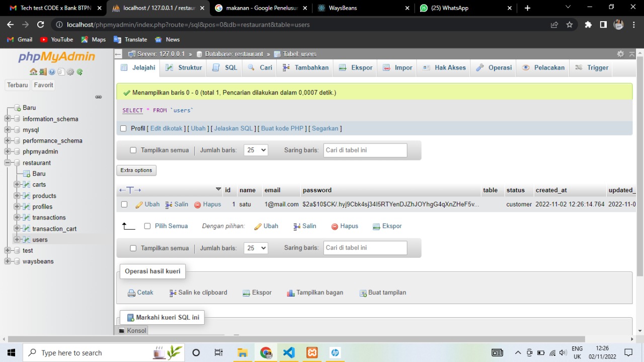Expand the test database node
The image size is (644, 362).
click(8, 250)
